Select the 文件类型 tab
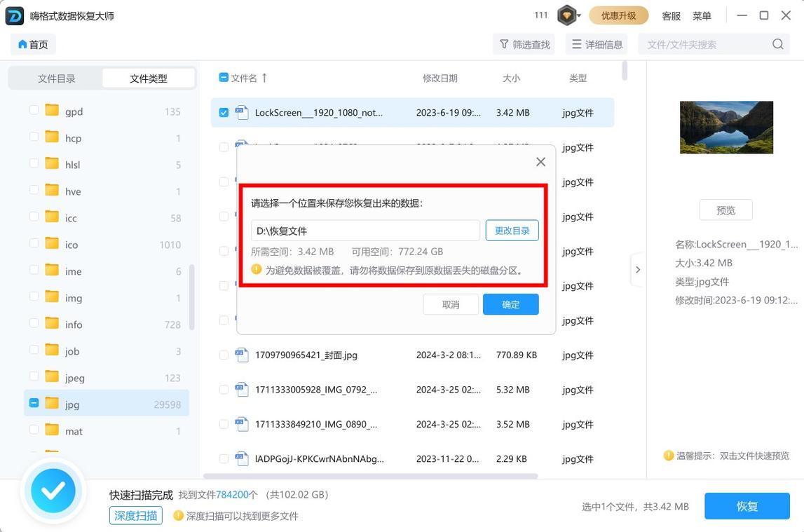 coord(147,78)
